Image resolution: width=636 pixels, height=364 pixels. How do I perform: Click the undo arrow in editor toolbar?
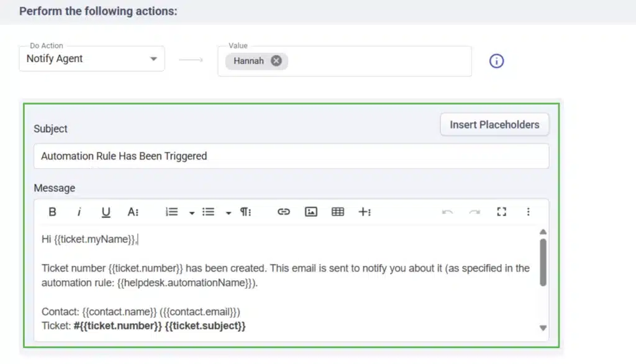(447, 212)
